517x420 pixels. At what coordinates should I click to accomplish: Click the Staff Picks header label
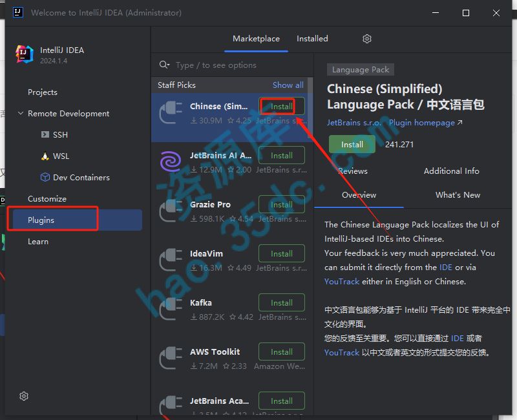point(176,85)
